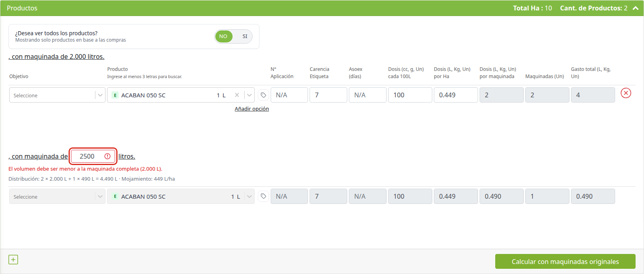Click Calcular con maquinadas originales button

tap(565, 262)
